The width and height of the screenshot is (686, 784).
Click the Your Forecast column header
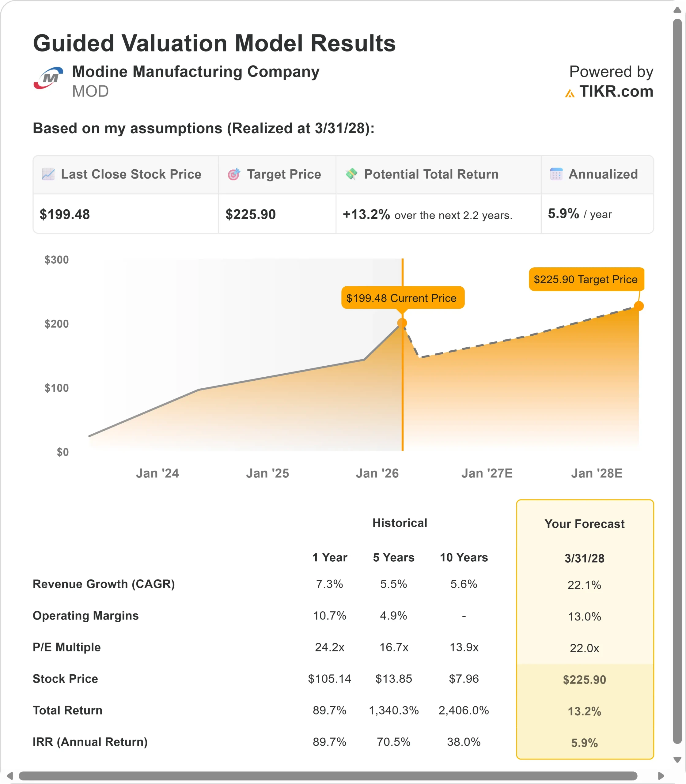pos(584,523)
